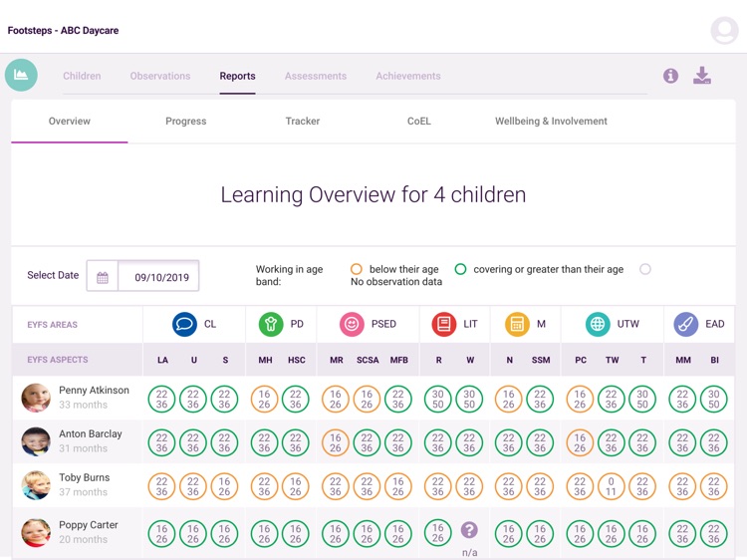
Task: Click Poppy Carter's question mark icon
Action: [469, 529]
